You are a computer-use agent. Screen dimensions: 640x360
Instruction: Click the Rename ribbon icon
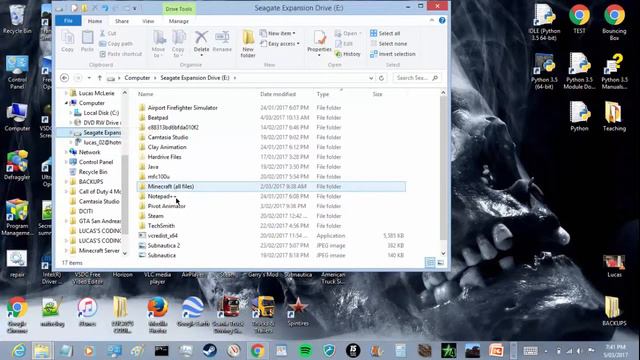point(222,41)
